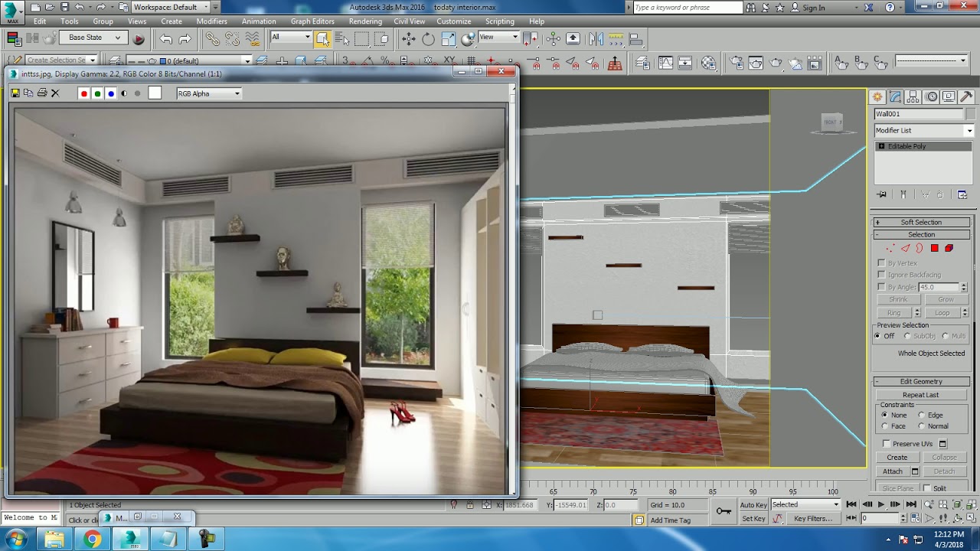Image resolution: width=980 pixels, height=551 pixels.
Task: Open the RGB Alpha channel dropdown
Action: point(209,93)
